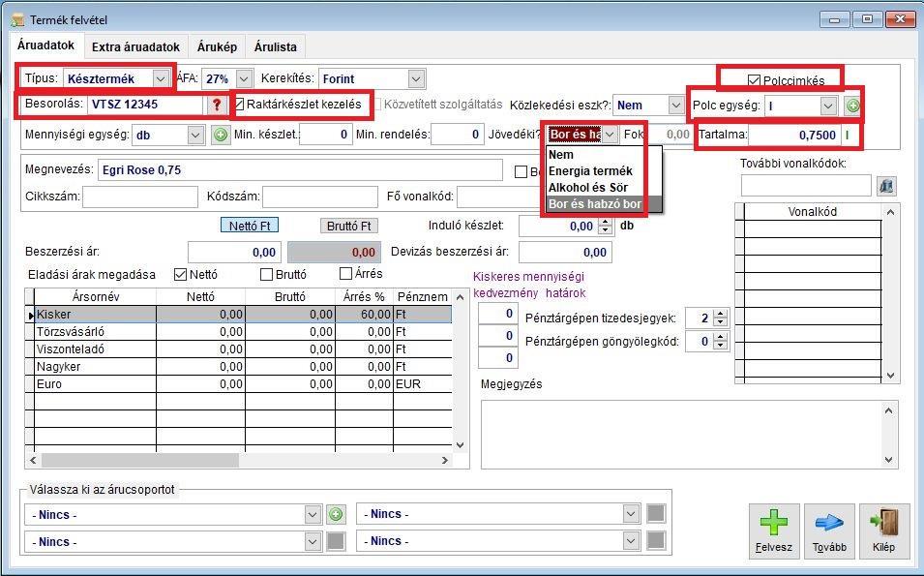Uncheck Raktárkészlet kezelés checkbox
This screenshot has height=576, width=924.
coord(239,105)
